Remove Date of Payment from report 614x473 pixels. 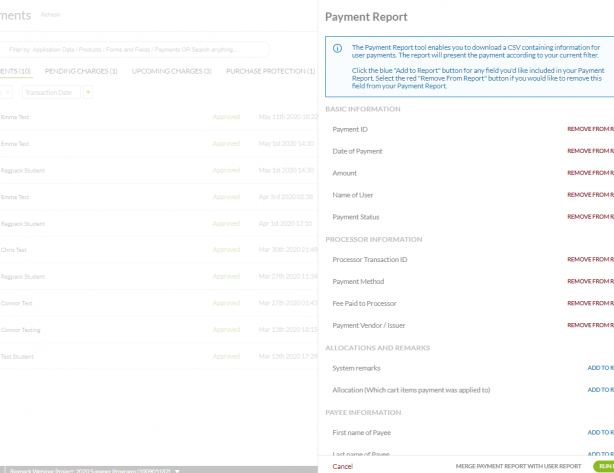[590, 151]
